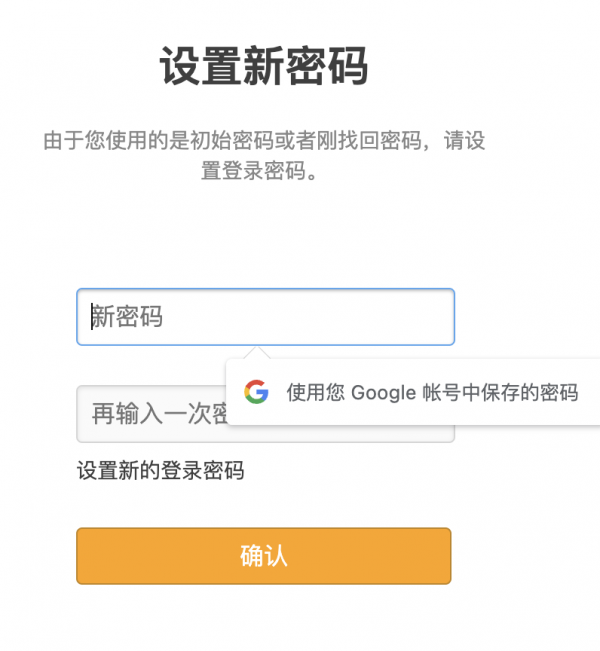Click the left edge of the orange 确认 button
This screenshot has width=600, height=651.
[79, 556]
